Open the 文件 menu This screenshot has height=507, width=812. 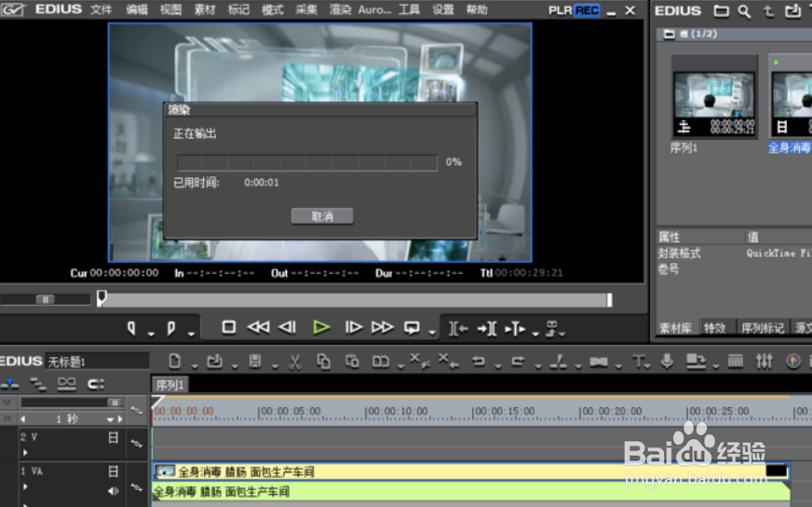pos(101,9)
